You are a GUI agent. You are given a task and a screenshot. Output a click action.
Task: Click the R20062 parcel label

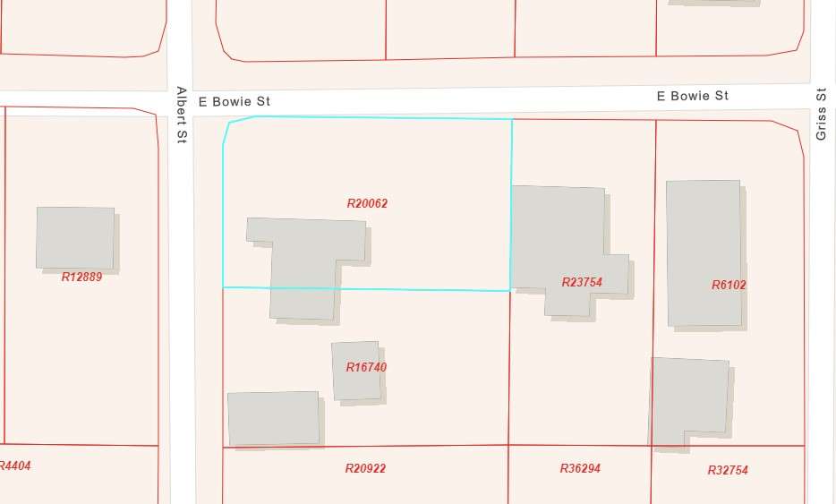click(367, 203)
